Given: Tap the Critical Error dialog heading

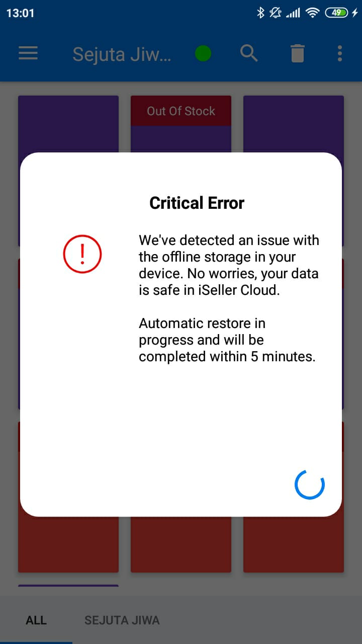Looking at the screenshot, I should click(x=197, y=203).
